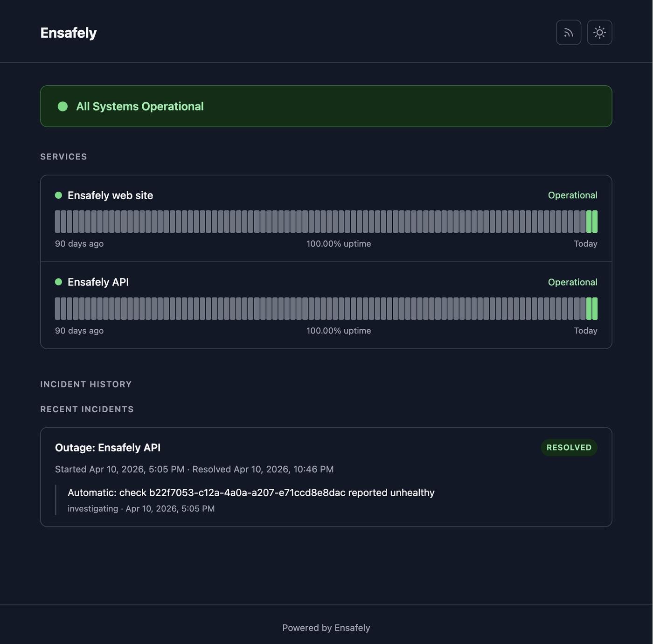The width and height of the screenshot is (653, 644).
Task: Click the RESOLVED badge on the incident
Action: (x=569, y=448)
